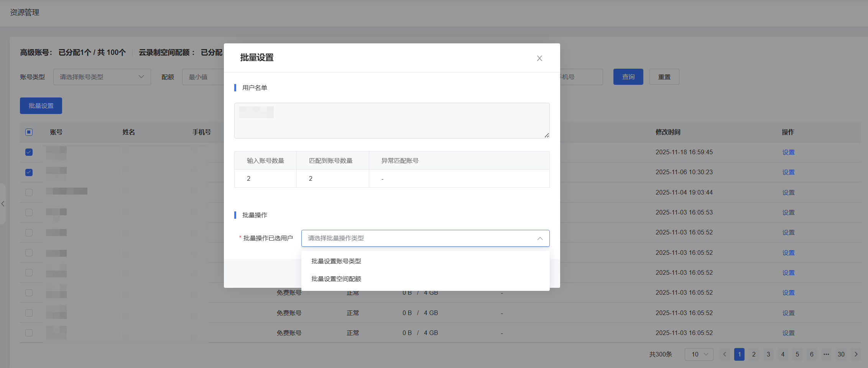The height and width of the screenshot is (368, 868).
Task: Select 批量设置账号类型 option
Action: (336, 261)
